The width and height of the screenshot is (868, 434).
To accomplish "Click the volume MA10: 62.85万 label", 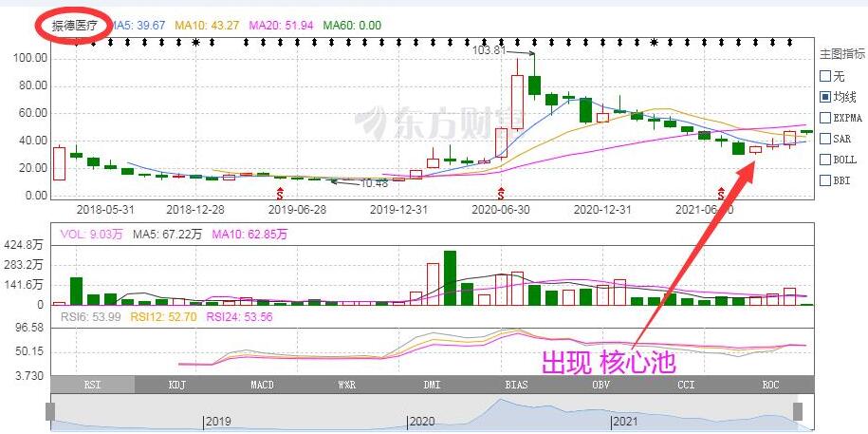I will [x=249, y=235].
